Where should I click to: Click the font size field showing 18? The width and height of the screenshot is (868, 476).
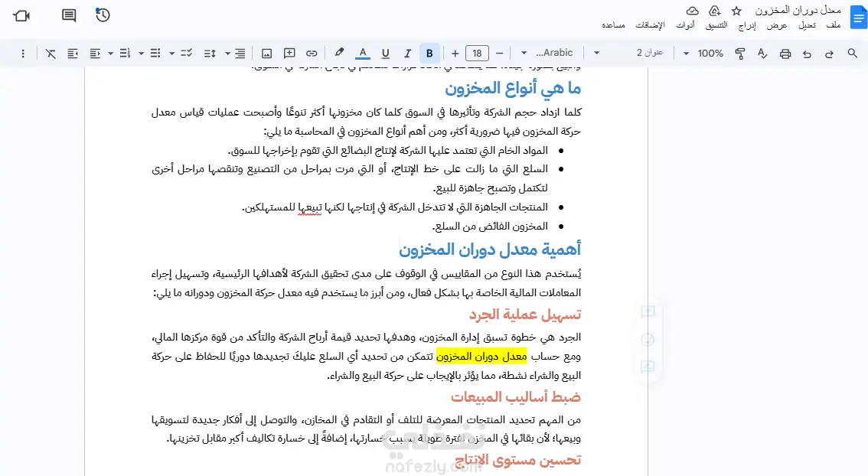pos(477,53)
